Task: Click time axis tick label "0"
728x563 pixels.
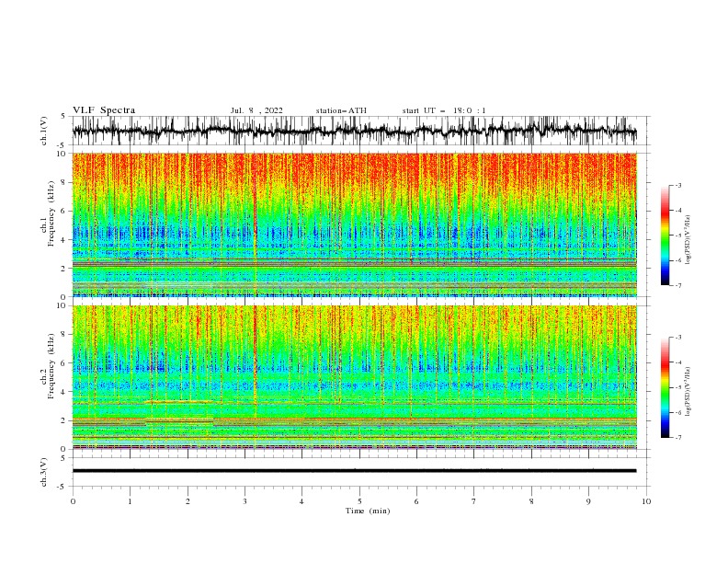Action: point(73,501)
